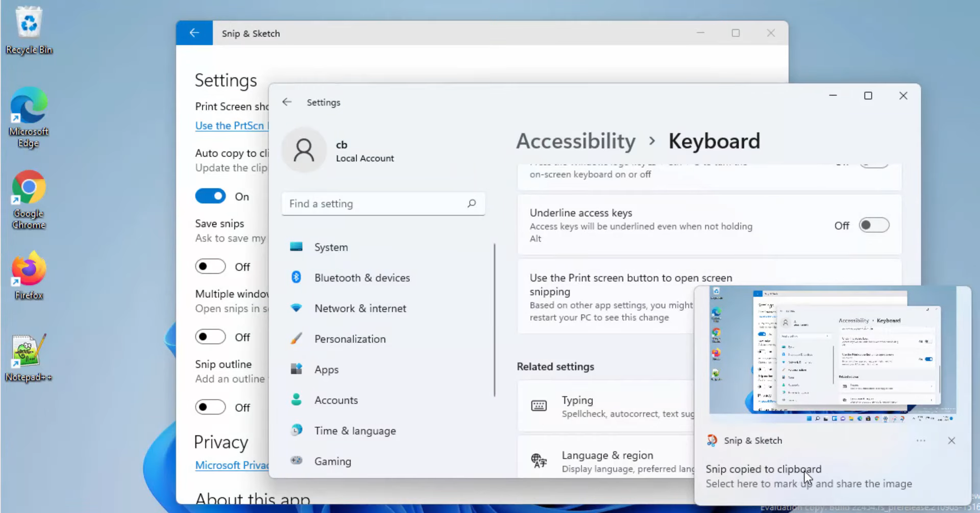Viewport: 980px width, 513px height.
Task: Click the search magnifier in Find a setting
Action: point(471,203)
